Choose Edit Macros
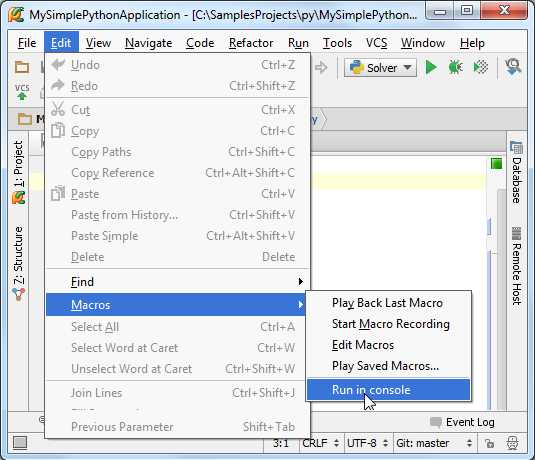535x460 pixels. pos(389,345)
